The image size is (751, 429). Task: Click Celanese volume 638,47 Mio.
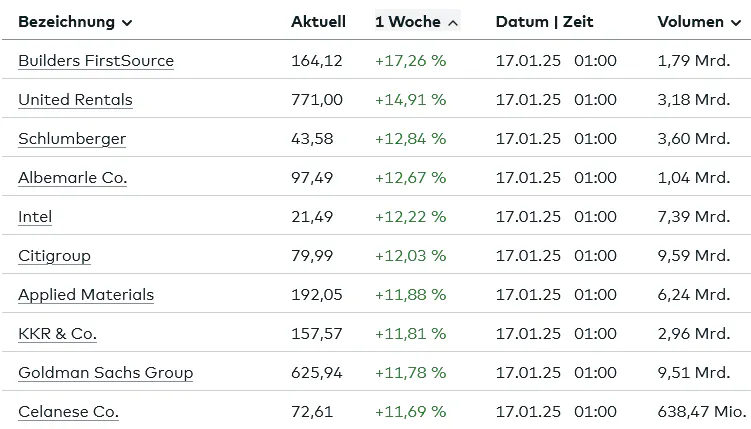point(702,412)
